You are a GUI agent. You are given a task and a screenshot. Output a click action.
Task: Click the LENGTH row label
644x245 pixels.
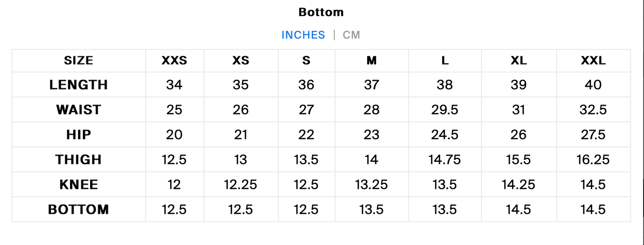pos(78,85)
